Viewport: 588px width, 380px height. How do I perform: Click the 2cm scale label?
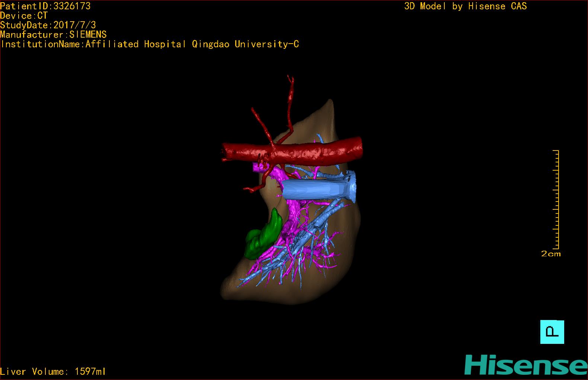coord(551,254)
